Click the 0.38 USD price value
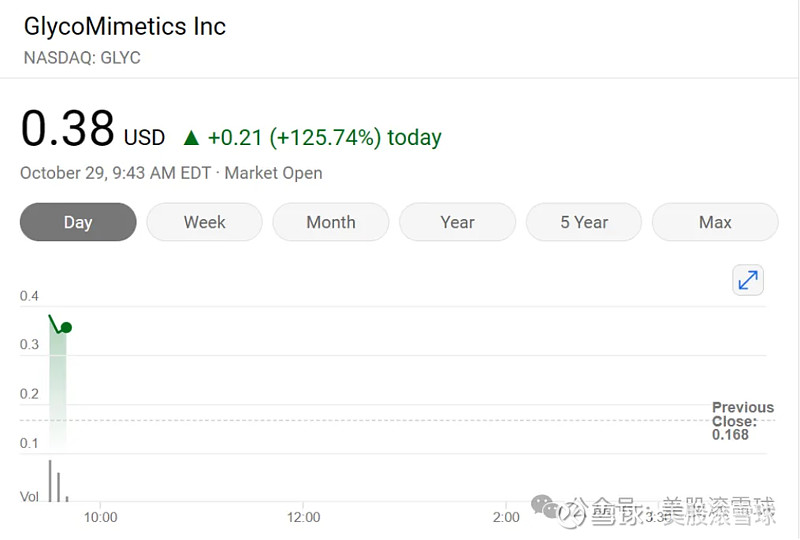The height and width of the screenshot is (540, 800). click(93, 128)
